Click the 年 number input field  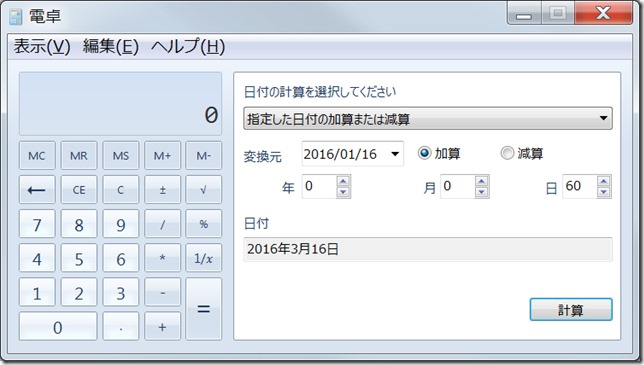pyautogui.click(x=320, y=186)
